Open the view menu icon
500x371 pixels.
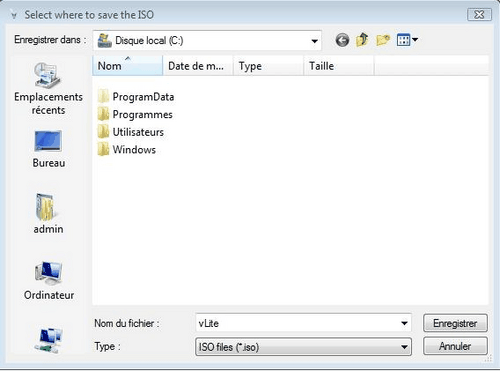pos(403,40)
